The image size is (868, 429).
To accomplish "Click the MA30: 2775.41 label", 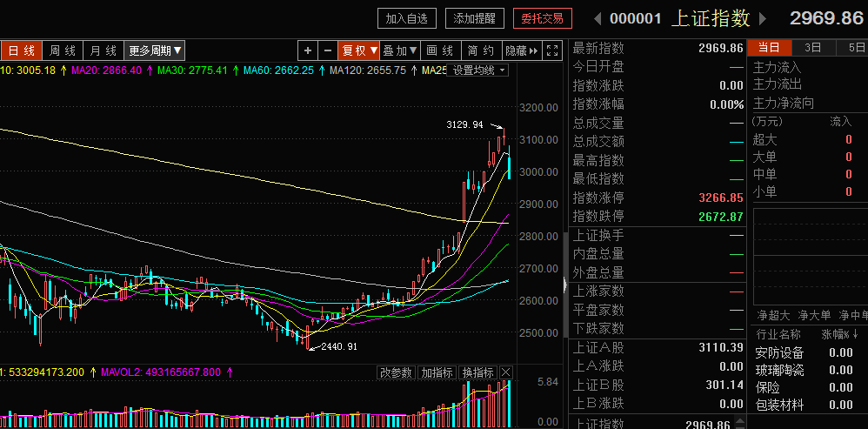I will tap(192, 70).
